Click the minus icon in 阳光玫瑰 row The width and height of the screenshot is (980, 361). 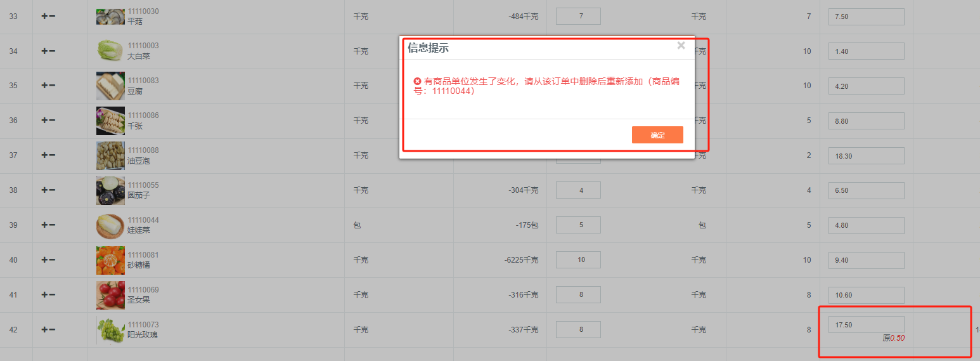coord(52,330)
